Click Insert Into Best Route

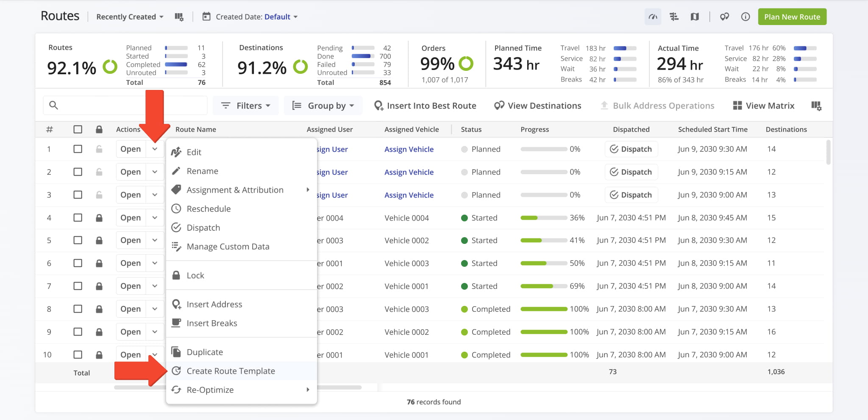(425, 106)
